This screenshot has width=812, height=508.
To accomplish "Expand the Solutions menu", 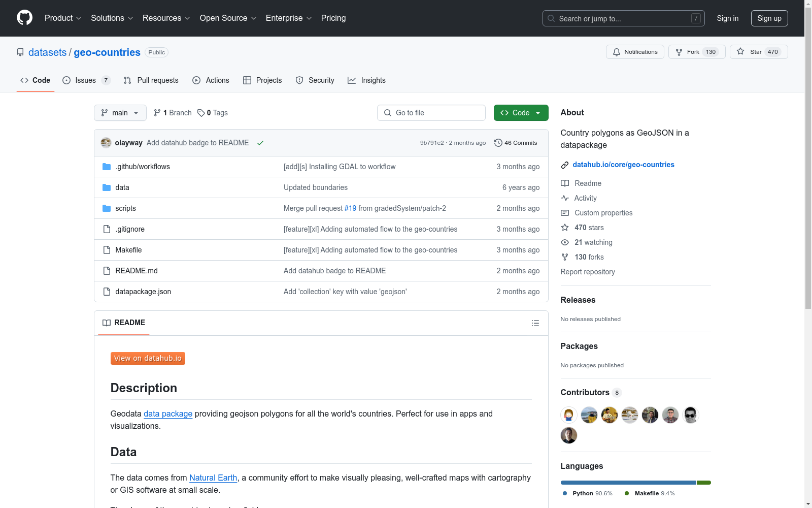I will 112,18.
